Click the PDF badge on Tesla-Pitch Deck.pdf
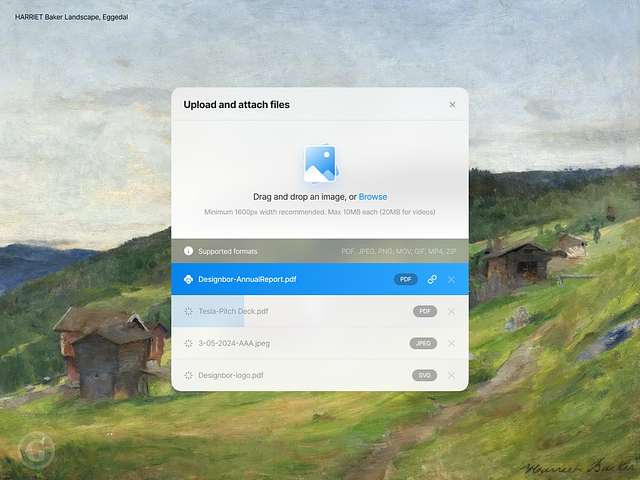Viewport: 640px width, 480px height. click(x=425, y=311)
